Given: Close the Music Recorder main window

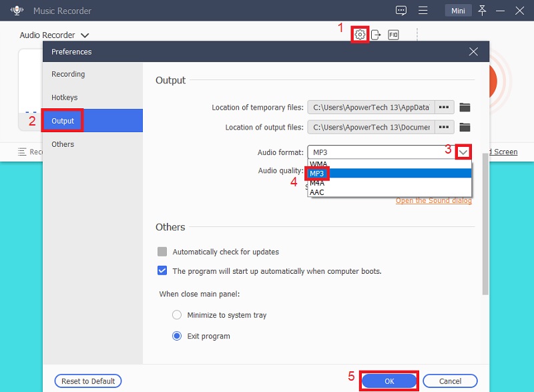Looking at the screenshot, I should [x=519, y=11].
